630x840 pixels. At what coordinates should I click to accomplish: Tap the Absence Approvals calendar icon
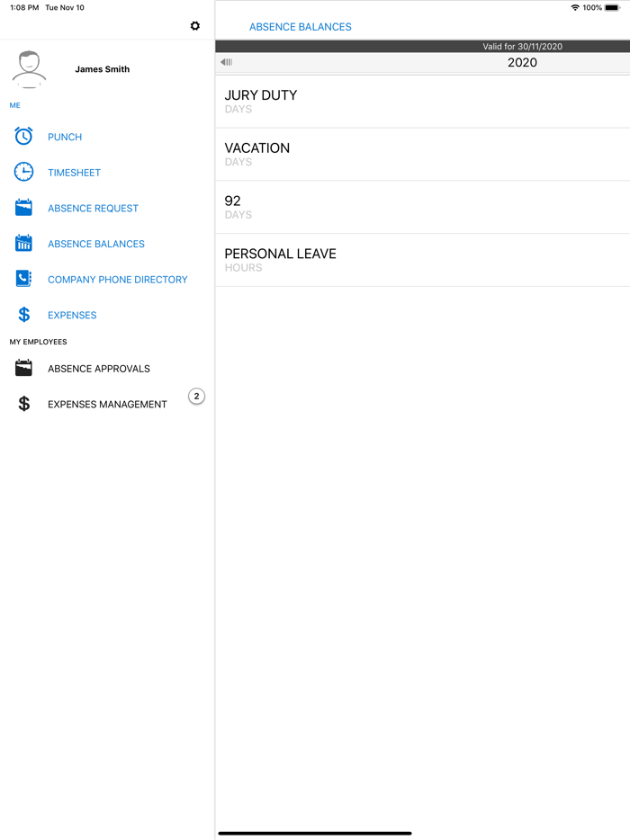tap(23, 368)
